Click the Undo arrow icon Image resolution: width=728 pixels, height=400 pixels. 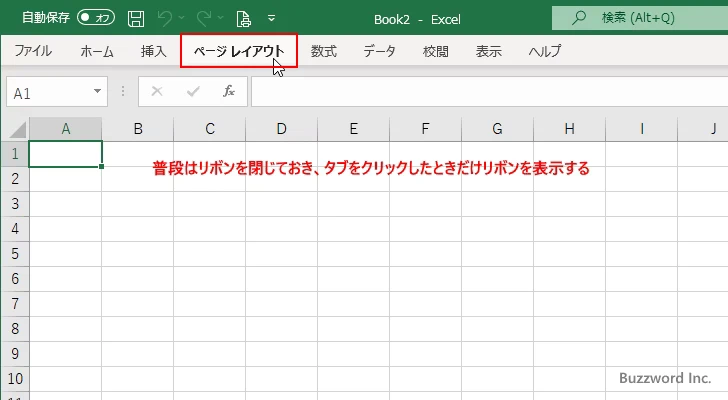coord(164,18)
